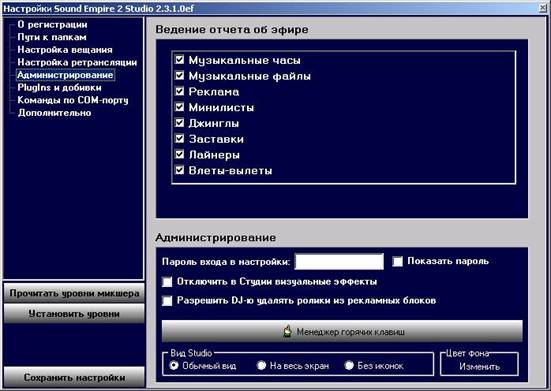The height and width of the screenshot is (391, 551).
Task: Open the О регистрации settings section
Action: pos(52,25)
